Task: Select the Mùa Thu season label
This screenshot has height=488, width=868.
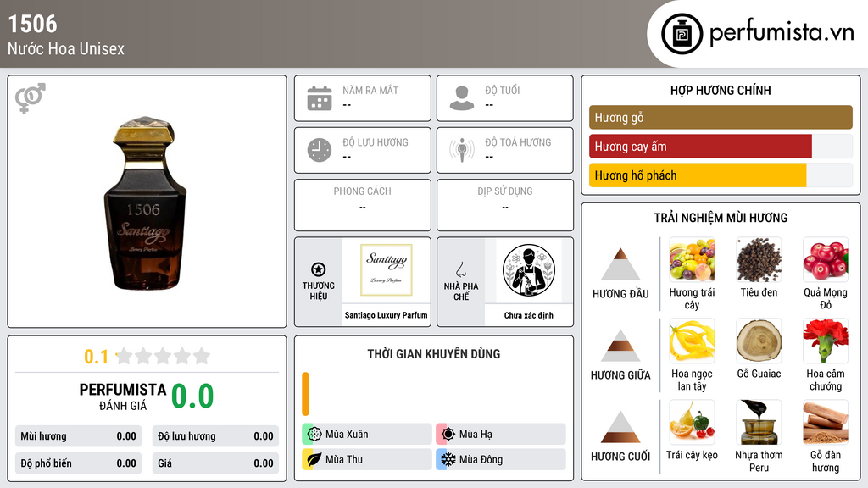Action: (x=344, y=459)
